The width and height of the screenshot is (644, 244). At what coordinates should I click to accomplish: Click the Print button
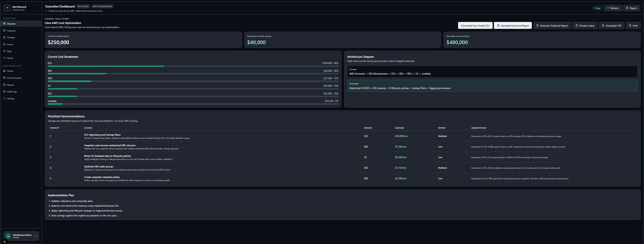633,26
